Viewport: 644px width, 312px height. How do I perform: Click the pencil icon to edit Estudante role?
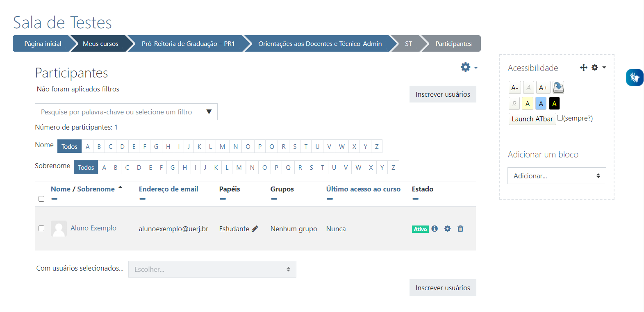coord(255,229)
